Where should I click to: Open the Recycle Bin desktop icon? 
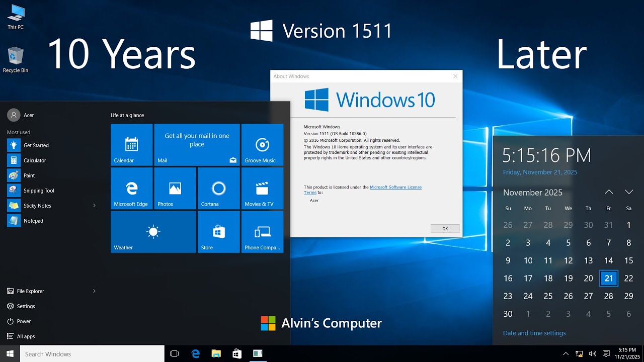click(x=16, y=60)
